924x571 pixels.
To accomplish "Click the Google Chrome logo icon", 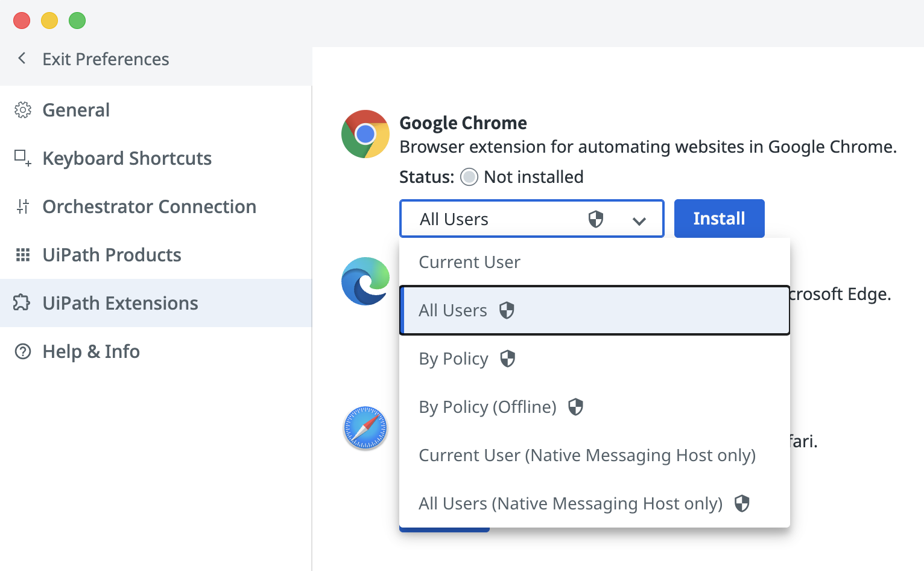I will point(365,134).
